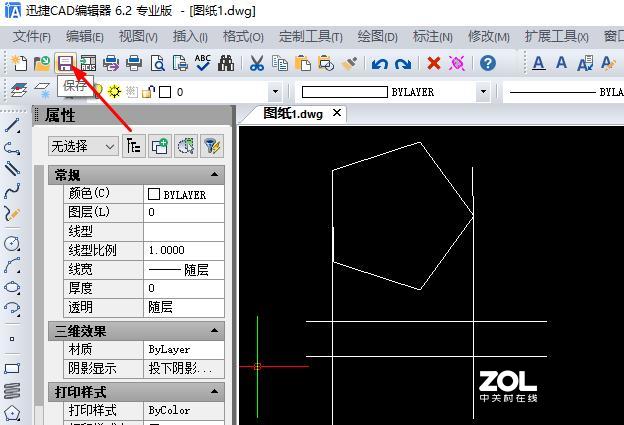Click the Copy icon
Image resolution: width=624 pixels, height=425 pixels.
click(280, 63)
